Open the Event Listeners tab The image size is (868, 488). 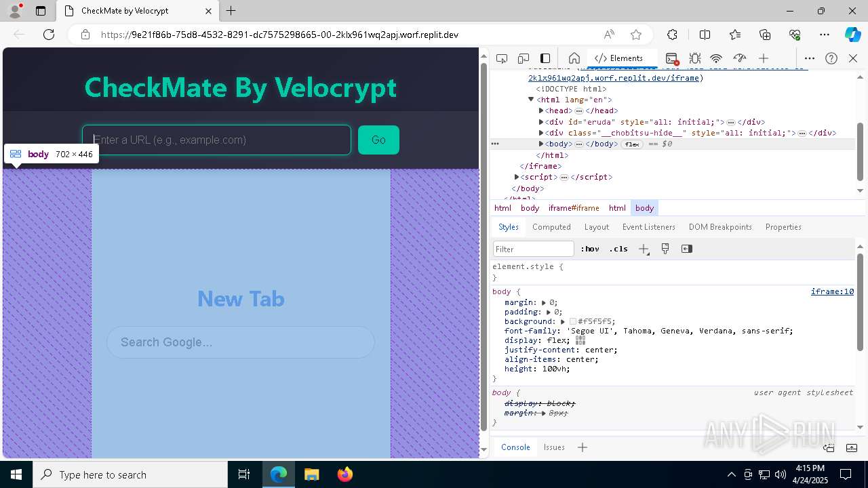point(649,227)
